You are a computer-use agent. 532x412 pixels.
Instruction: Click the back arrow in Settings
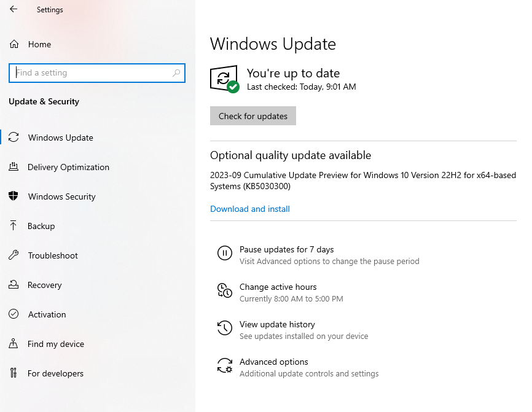(x=14, y=9)
